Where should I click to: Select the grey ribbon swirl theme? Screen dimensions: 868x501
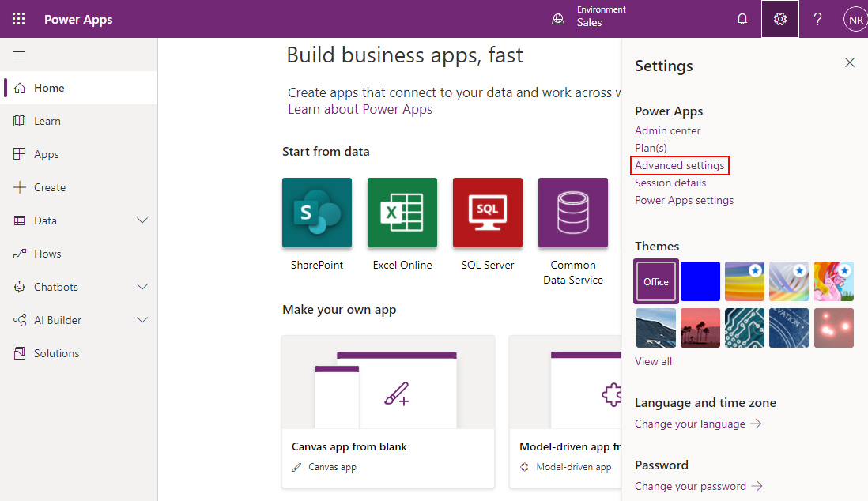point(789,281)
